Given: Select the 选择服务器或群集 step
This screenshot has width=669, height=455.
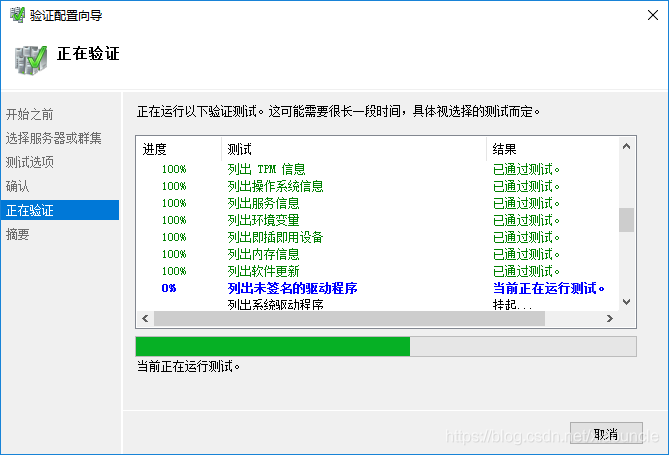Looking at the screenshot, I should [x=54, y=138].
